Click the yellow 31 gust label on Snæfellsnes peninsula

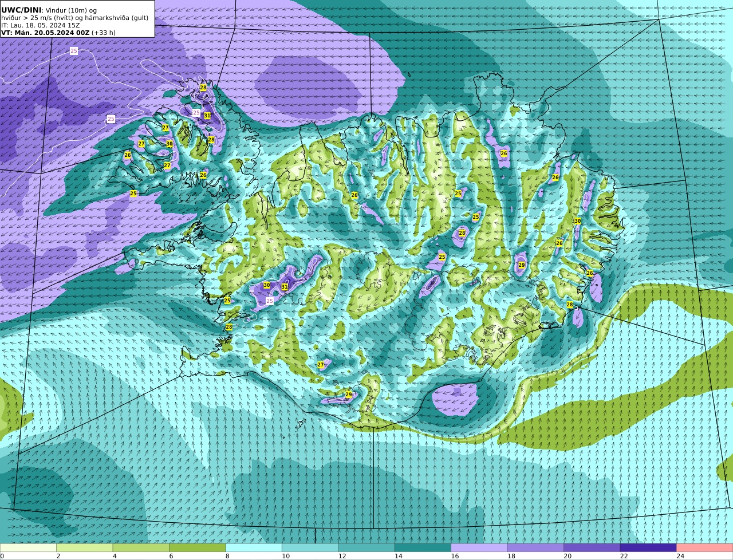pyautogui.click(x=285, y=287)
